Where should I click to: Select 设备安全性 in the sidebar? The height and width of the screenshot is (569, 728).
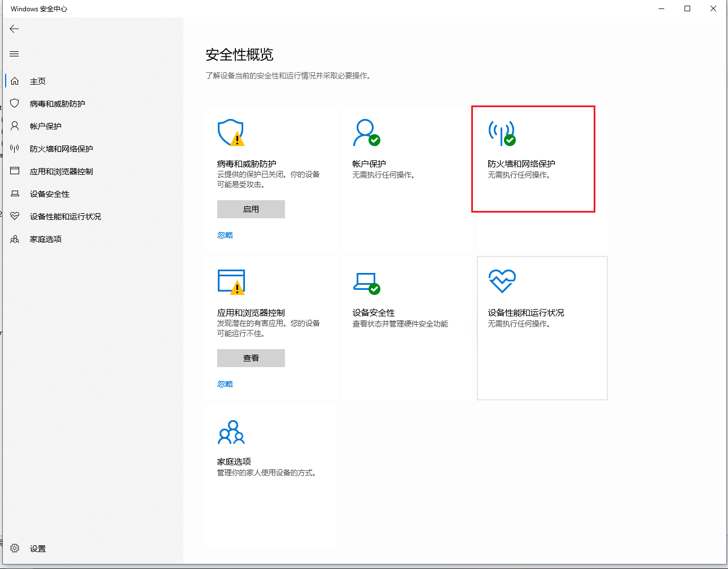50,194
